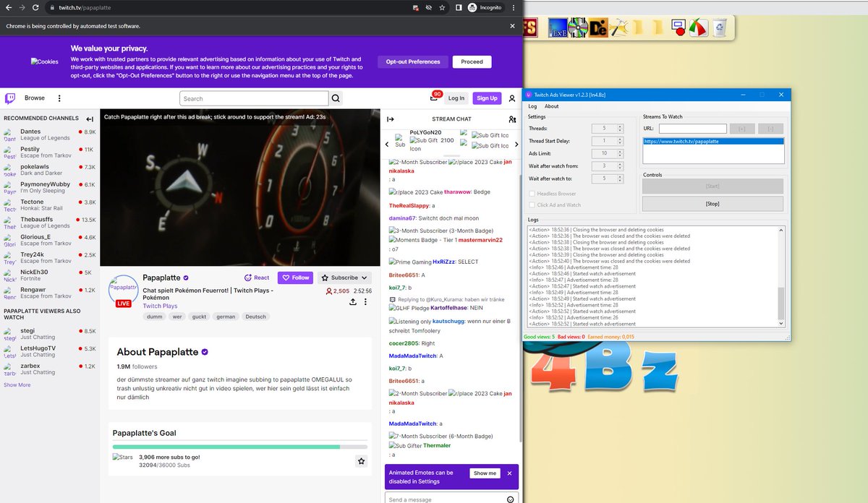Focus the URL field in Ads Viewer
Screen dimensions: 868x503
[692, 129]
